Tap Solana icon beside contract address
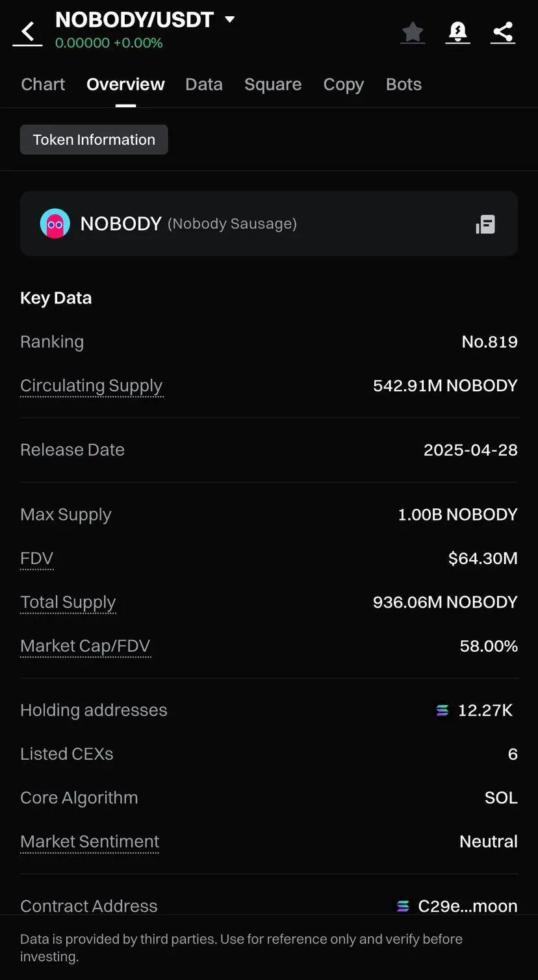The image size is (538, 980). click(403, 906)
